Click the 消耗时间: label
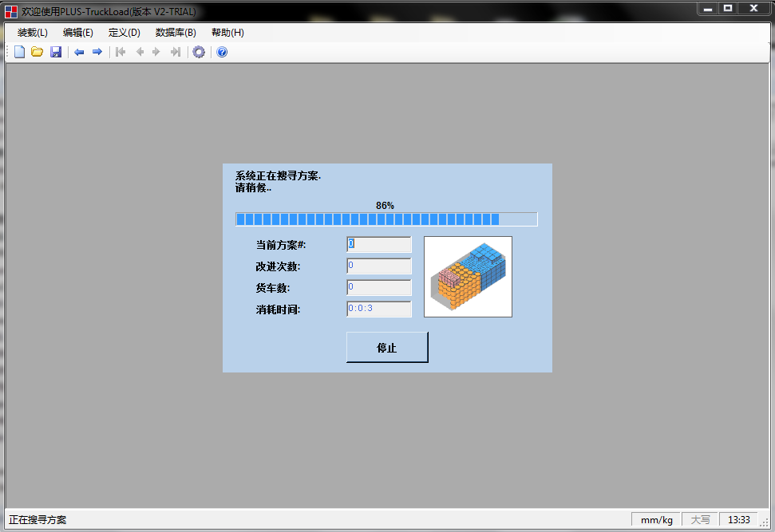Viewport: 775px width, 532px height. pos(278,309)
